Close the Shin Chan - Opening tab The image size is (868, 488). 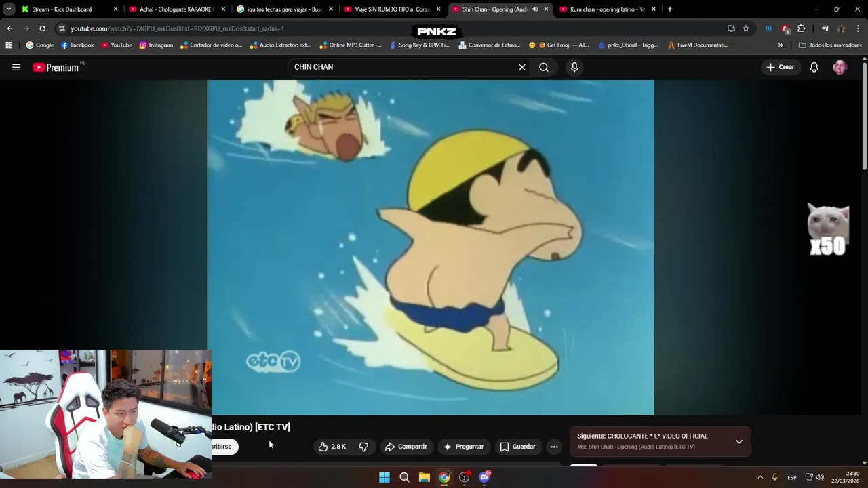546,9
